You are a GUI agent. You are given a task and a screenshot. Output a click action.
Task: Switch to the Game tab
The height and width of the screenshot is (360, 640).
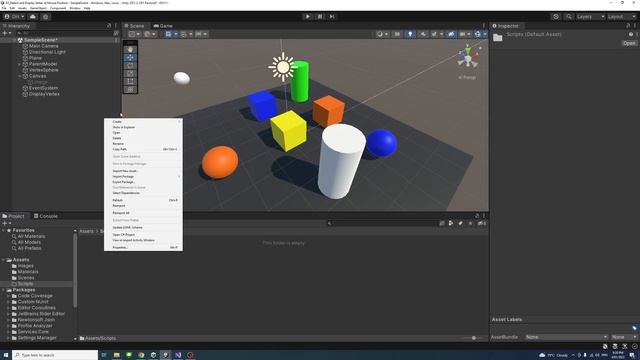pos(163,26)
